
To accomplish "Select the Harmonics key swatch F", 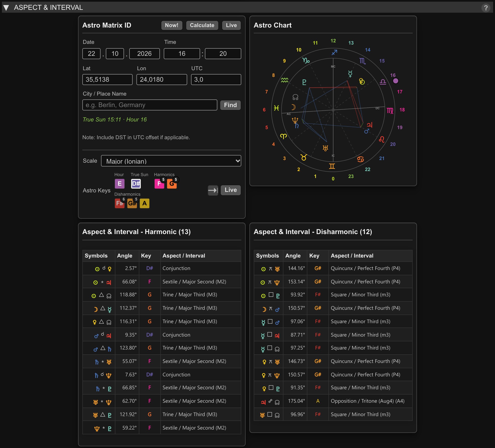I will click(x=159, y=184).
